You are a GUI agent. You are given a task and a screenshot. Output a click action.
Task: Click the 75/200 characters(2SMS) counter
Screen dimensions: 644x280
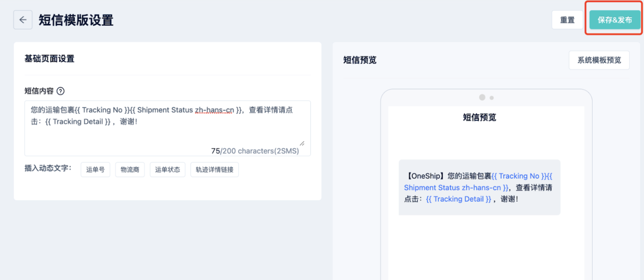coord(255,151)
